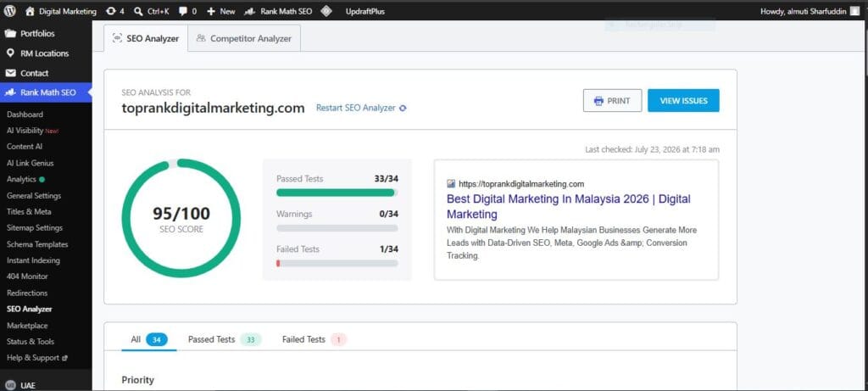Click the user avatar next to Howdy
The height and width of the screenshot is (391, 868).
click(x=855, y=11)
